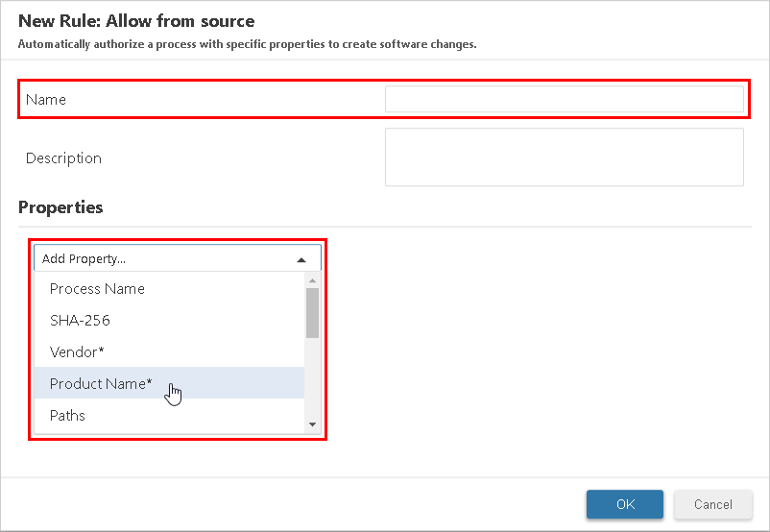770x532 pixels.
Task: Choose Paths from the property dropdown
Action: pos(67,416)
